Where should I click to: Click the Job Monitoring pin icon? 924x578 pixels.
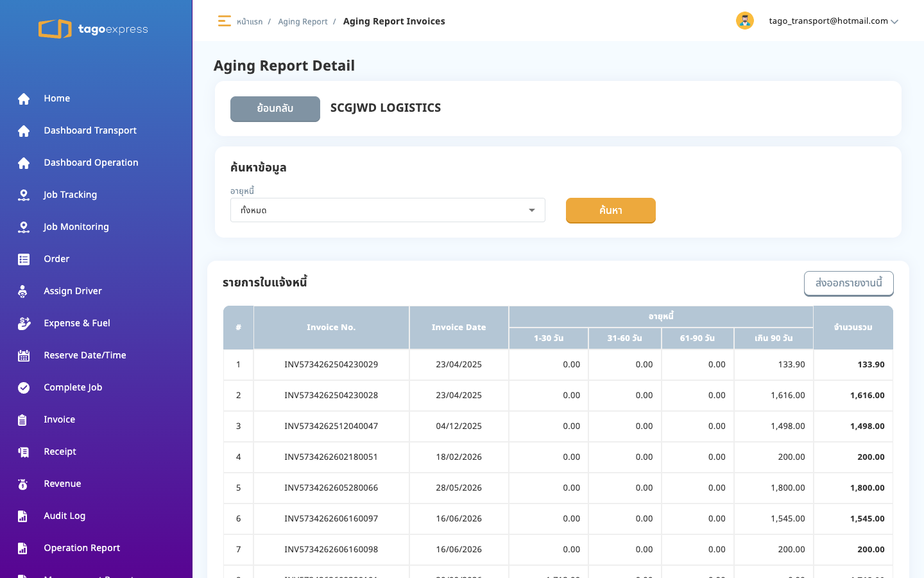[24, 227]
